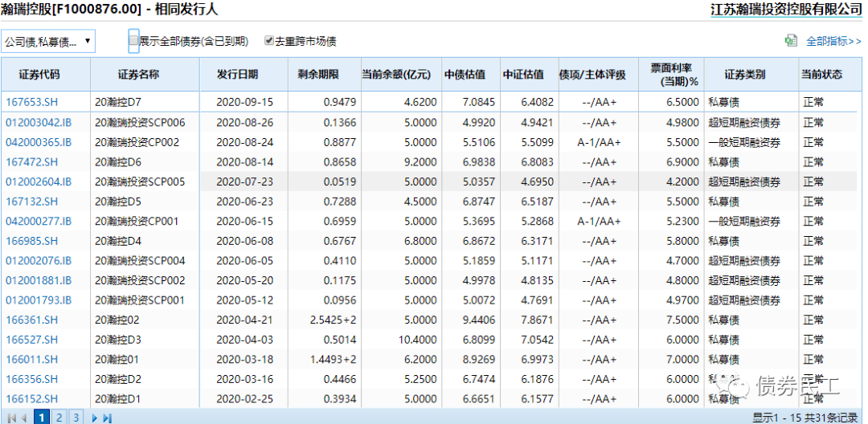Uncheck 去重跨市场债 checkbox
868x424 pixels.
[x=269, y=41]
